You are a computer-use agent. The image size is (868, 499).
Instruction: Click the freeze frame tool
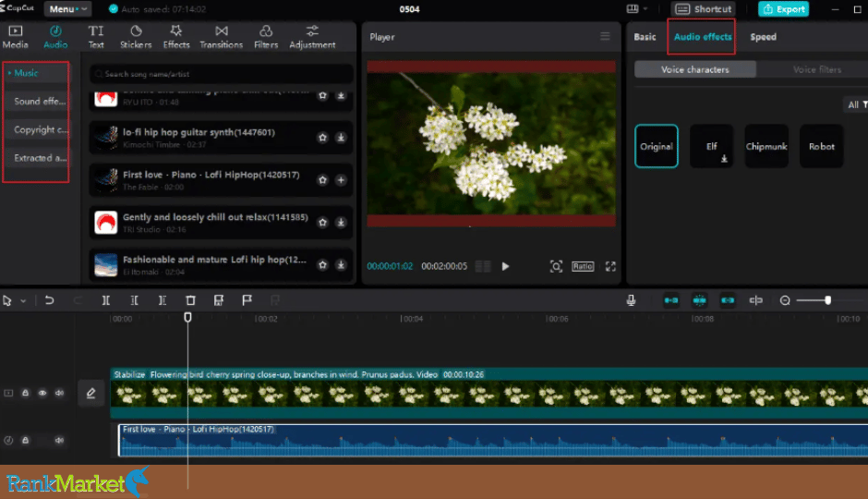pos(219,300)
